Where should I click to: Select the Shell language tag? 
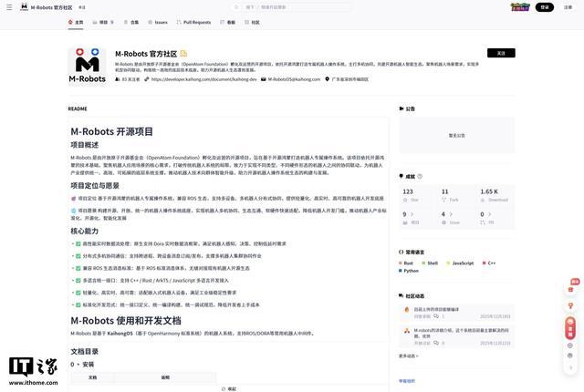[x=430, y=263]
